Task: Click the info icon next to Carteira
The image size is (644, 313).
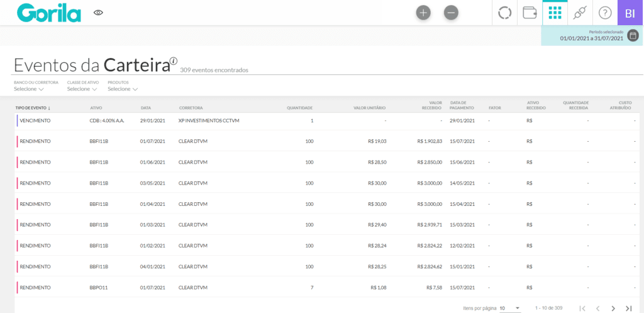Action: tap(174, 61)
